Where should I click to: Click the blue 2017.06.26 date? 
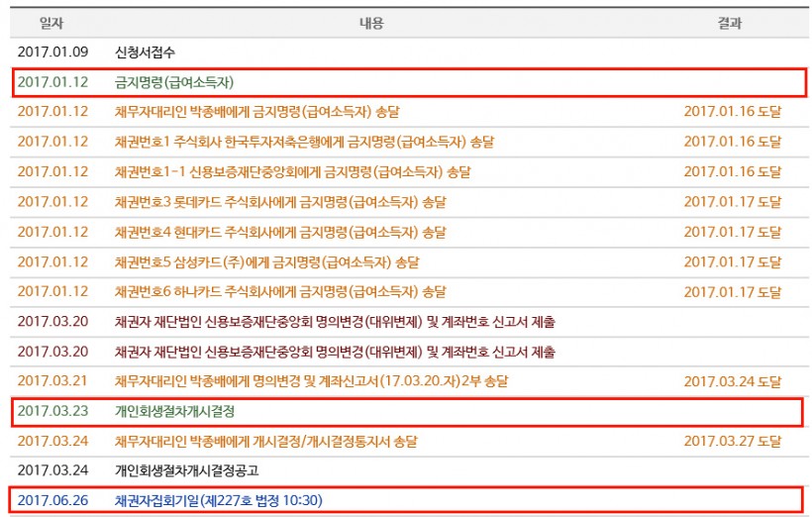click(x=52, y=501)
